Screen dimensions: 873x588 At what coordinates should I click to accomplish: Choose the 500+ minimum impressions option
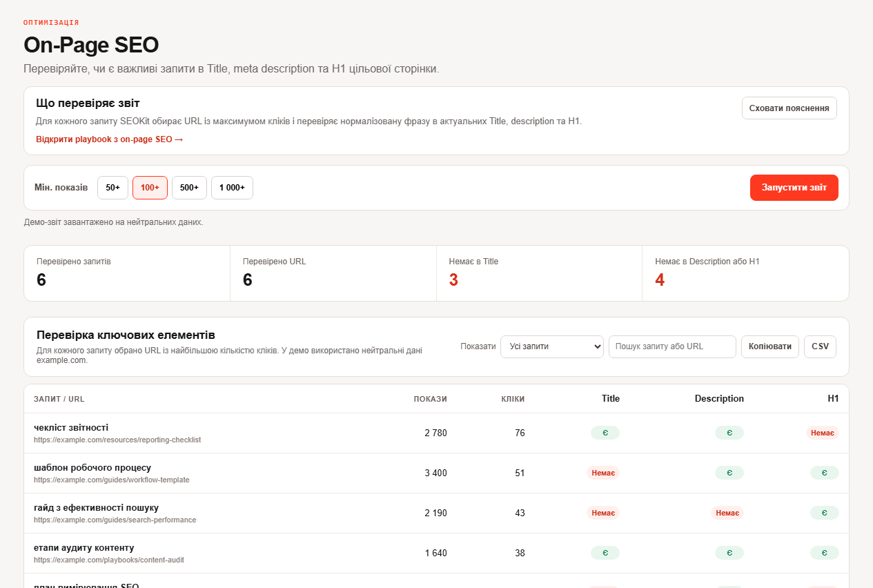coord(189,188)
